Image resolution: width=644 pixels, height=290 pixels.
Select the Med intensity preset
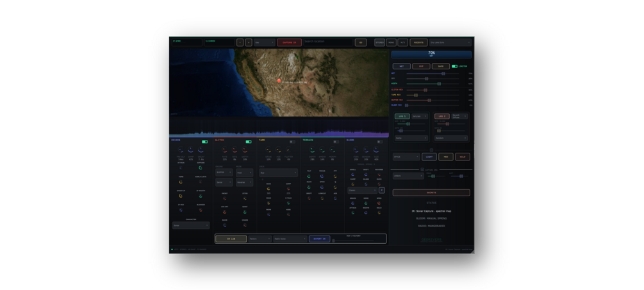445,157
